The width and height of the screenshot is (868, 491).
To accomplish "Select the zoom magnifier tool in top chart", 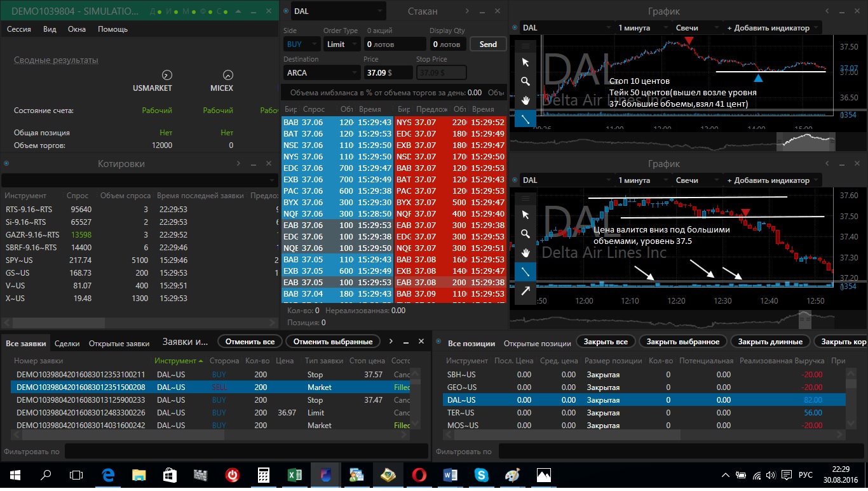I will point(526,81).
